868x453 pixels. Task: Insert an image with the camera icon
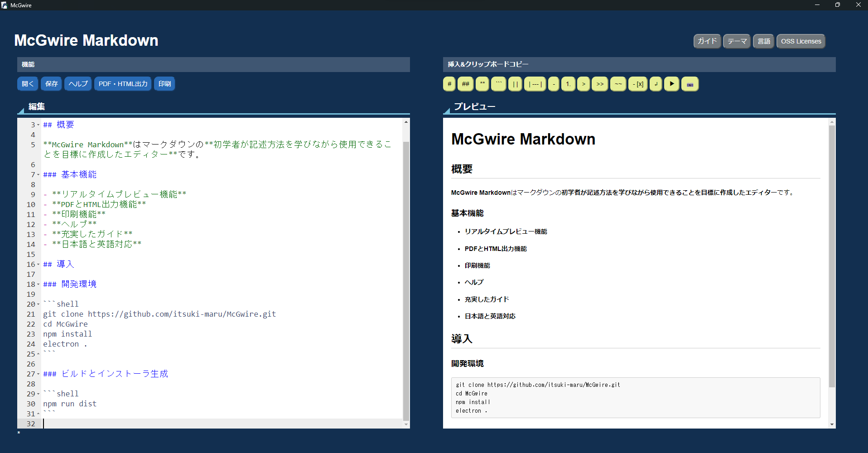pyautogui.click(x=690, y=84)
